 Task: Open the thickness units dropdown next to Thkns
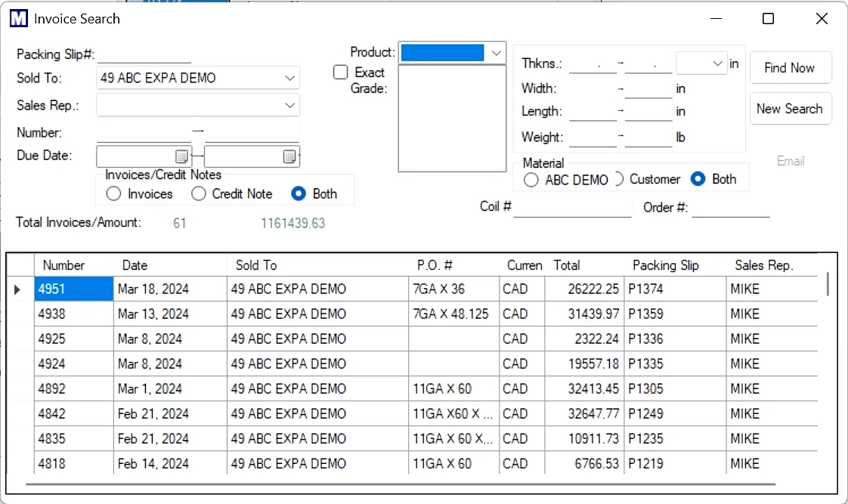[719, 64]
